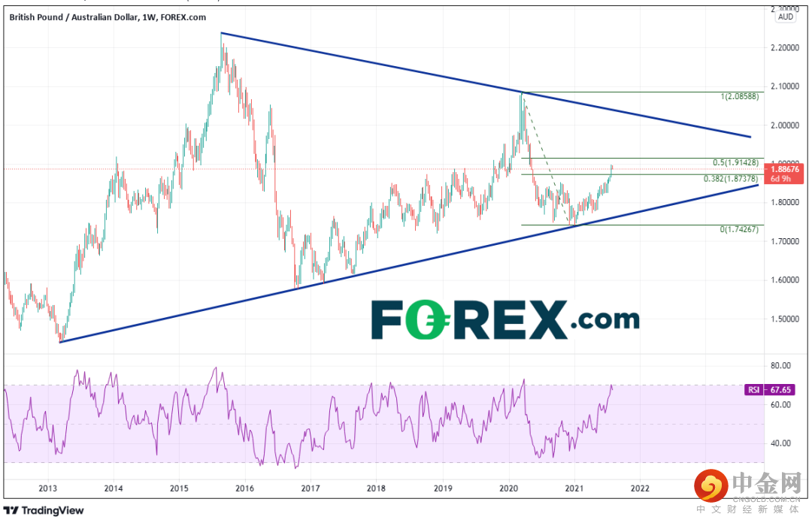
Task: Click the 2013 start of lower trendline
Action: [x=60, y=342]
